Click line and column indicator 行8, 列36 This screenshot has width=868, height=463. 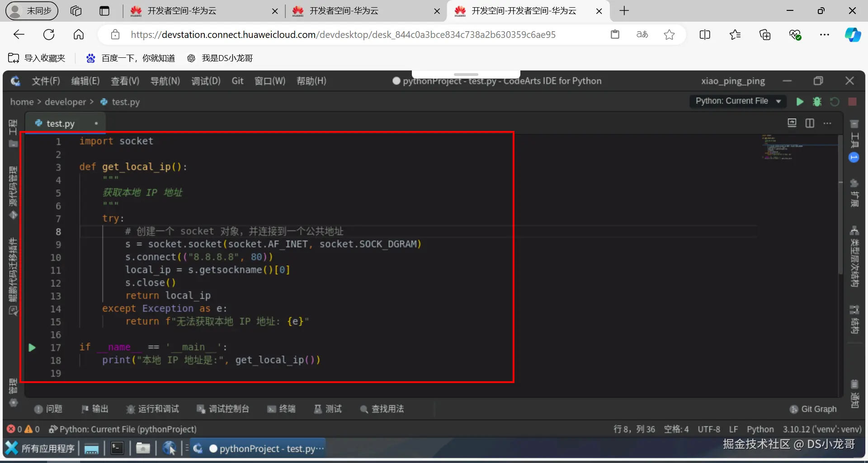634,429
